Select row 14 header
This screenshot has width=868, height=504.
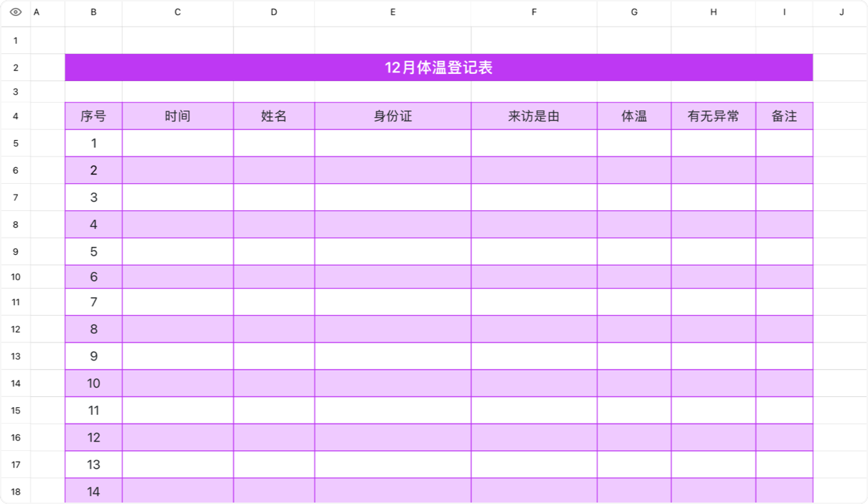coord(16,383)
